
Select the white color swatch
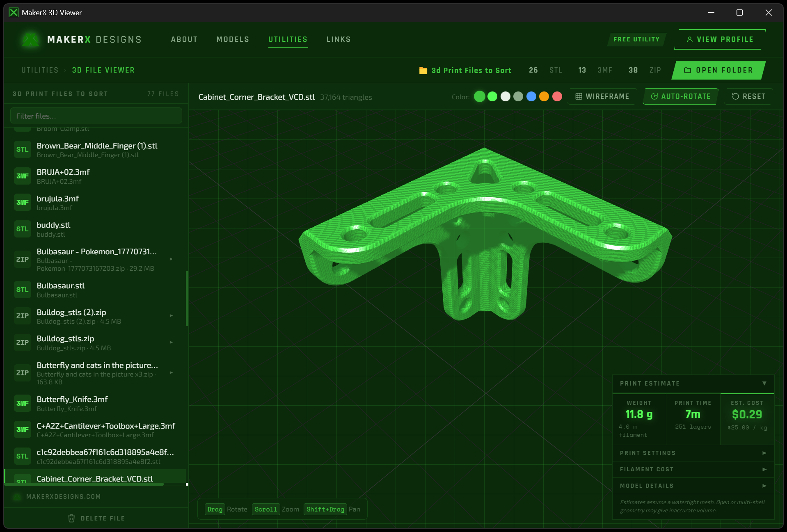[x=506, y=96]
